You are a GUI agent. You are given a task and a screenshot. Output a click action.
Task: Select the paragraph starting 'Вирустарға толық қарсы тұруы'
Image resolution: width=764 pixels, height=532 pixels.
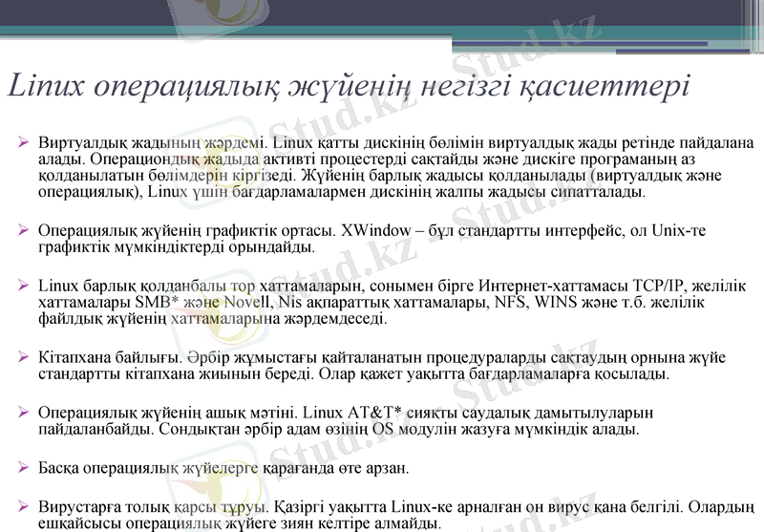396,515
